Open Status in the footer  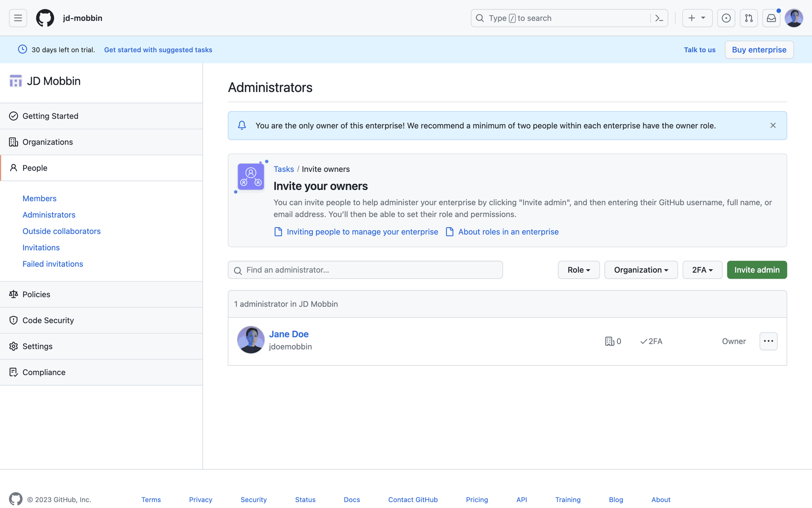305,500
